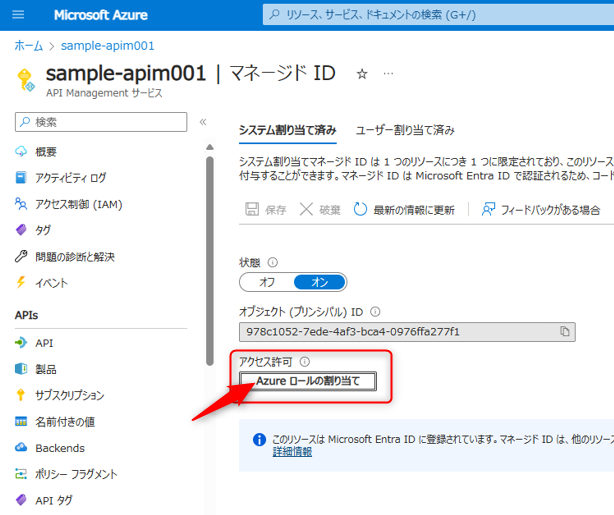Open 名前付きの値 sidebar item
Viewport: 614px width, 515px height.
point(65,422)
